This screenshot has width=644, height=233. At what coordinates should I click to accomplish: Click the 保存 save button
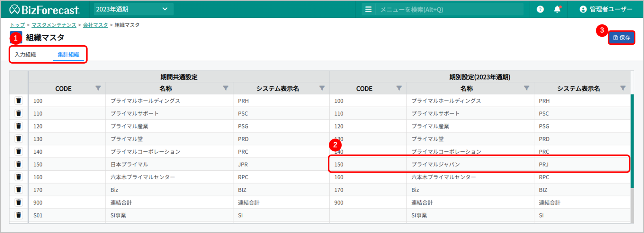(x=621, y=38)
